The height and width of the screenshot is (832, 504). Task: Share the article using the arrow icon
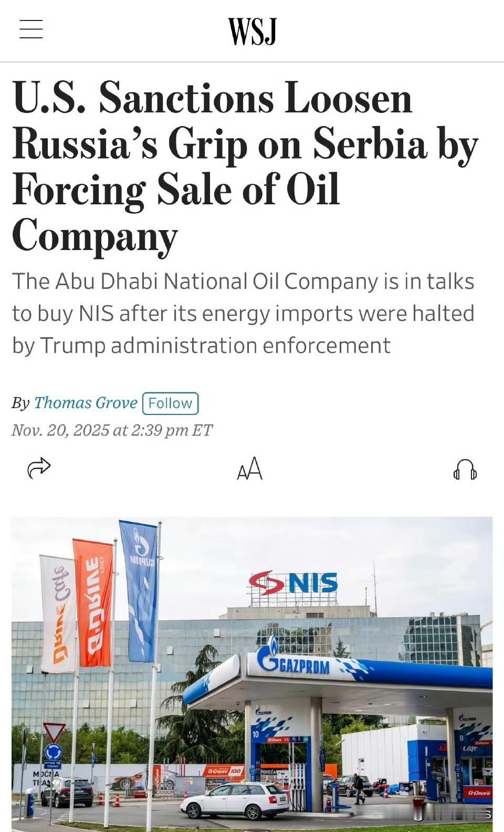click(x=39, y=467)
